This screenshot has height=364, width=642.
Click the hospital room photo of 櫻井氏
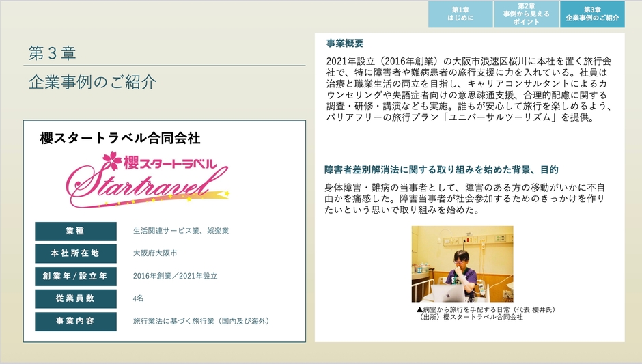coord(462,264)
